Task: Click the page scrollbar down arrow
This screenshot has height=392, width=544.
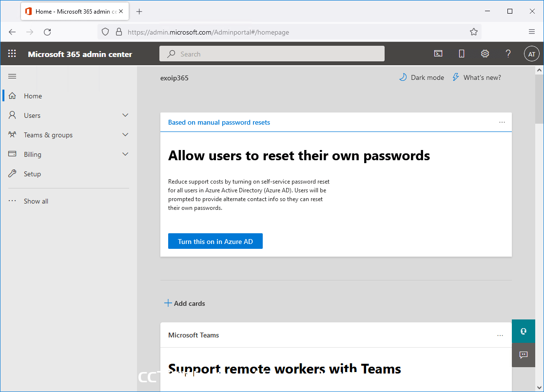Action: coord(539,388)
